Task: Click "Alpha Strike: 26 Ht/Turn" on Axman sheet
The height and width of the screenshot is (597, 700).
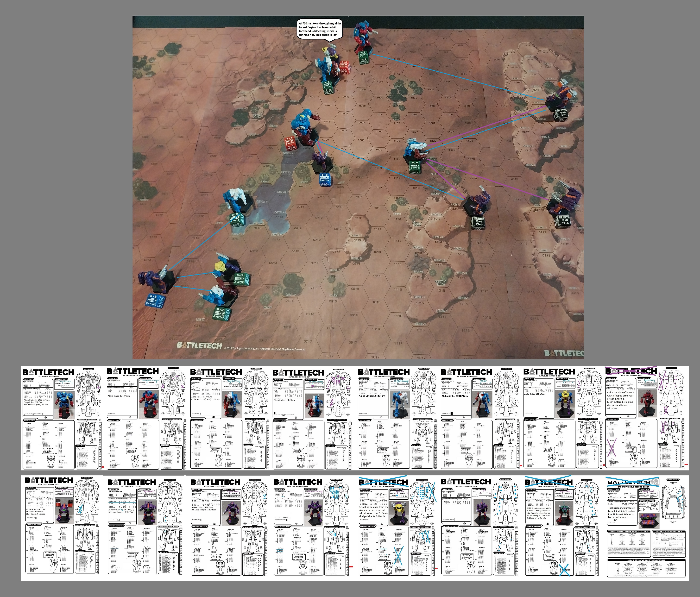Action: [202, 397]
